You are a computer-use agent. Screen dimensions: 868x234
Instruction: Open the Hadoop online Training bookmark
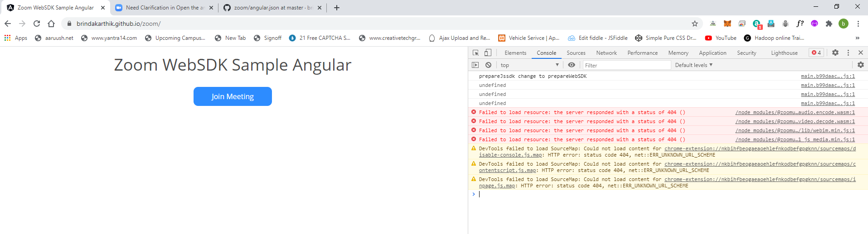click(x=774, y=38)
